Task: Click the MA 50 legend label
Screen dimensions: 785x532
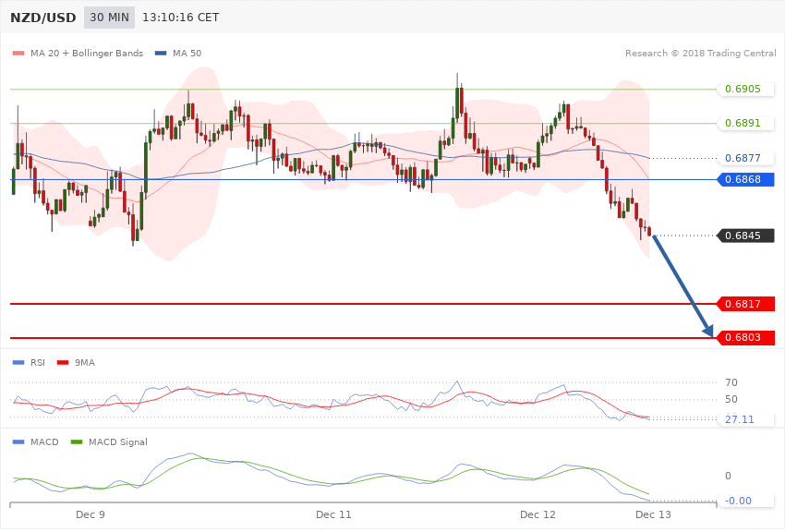Action: tap(187, 53)
